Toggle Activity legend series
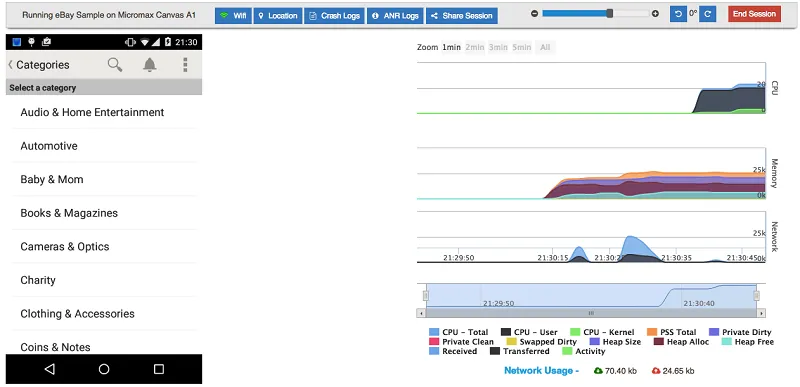Screen dimensions: 800x387 point(584,351)
